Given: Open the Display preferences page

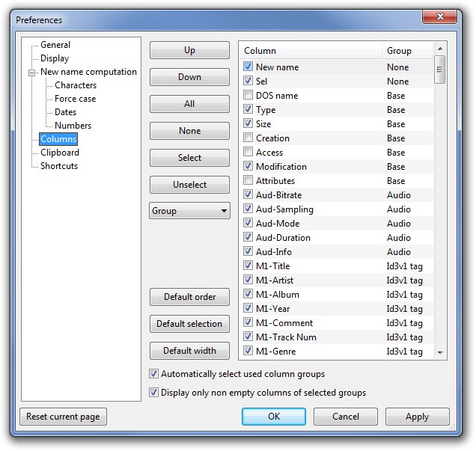Looking at the screenshot, I should (55, 58).
